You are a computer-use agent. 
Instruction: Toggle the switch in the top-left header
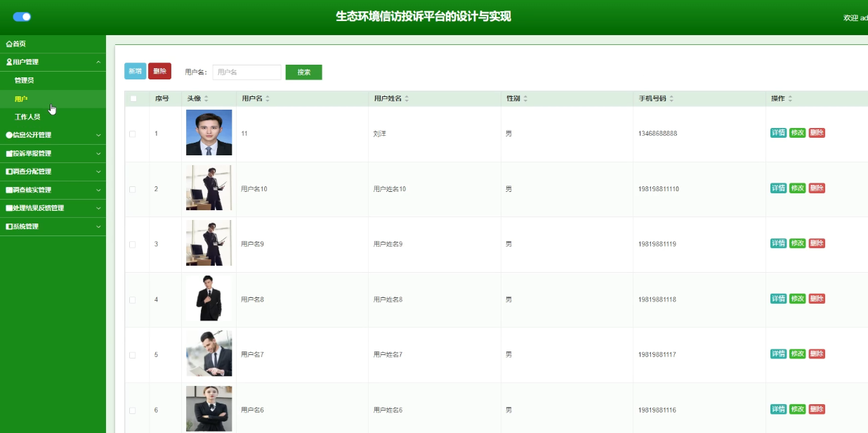click(x=22, y=17)
